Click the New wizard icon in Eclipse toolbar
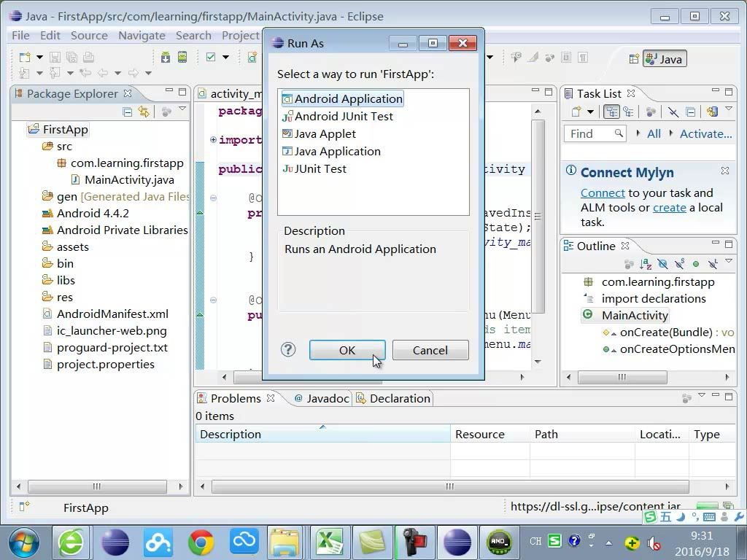 point(24,58)
